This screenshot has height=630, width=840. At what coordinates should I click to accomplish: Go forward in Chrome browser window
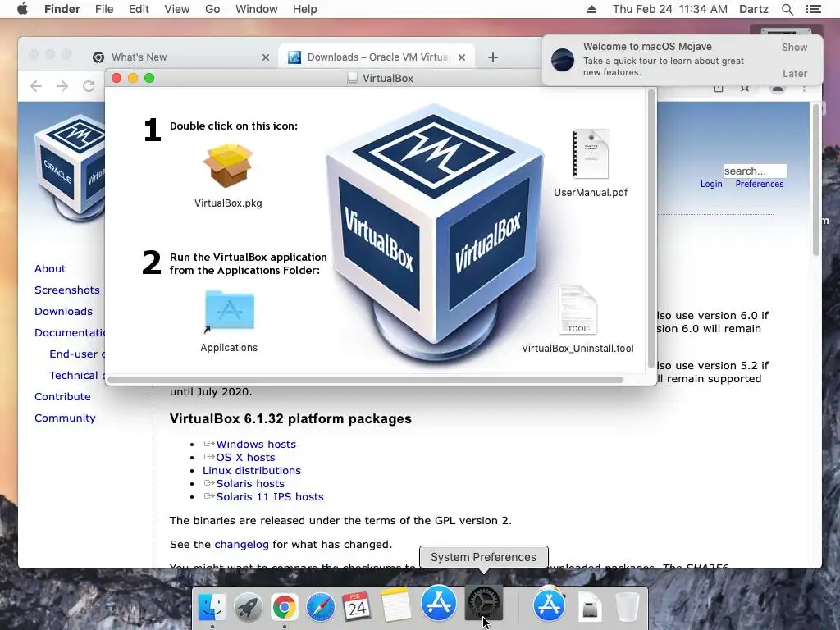[62, 85]
